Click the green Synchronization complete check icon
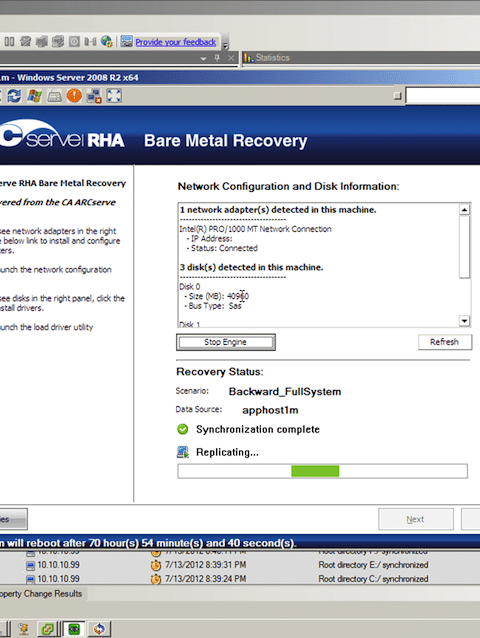The image size is (480, 638). (x=183, y=429)
